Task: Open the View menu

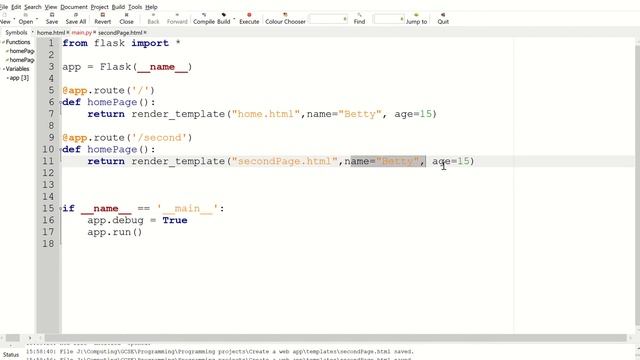Action: click(51, 7)
